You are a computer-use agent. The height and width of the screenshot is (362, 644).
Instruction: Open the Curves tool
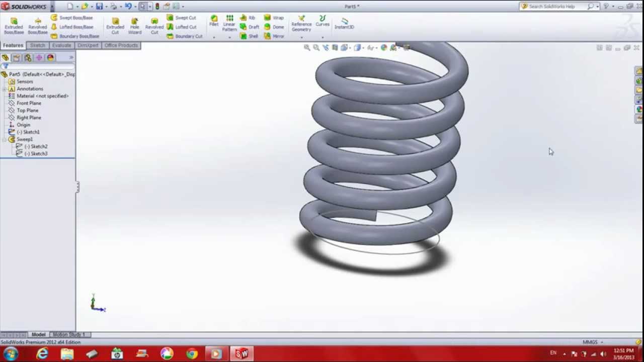323,21
